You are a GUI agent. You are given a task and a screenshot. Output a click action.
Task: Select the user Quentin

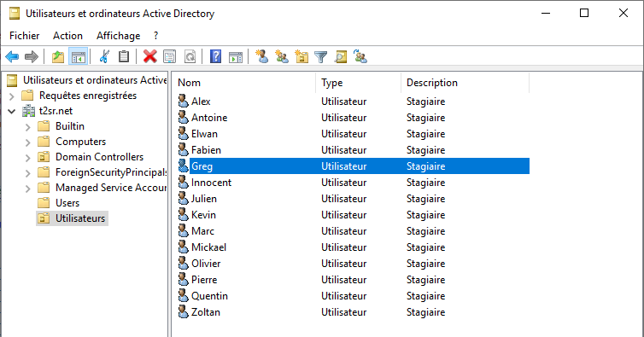tap(209, 296)
